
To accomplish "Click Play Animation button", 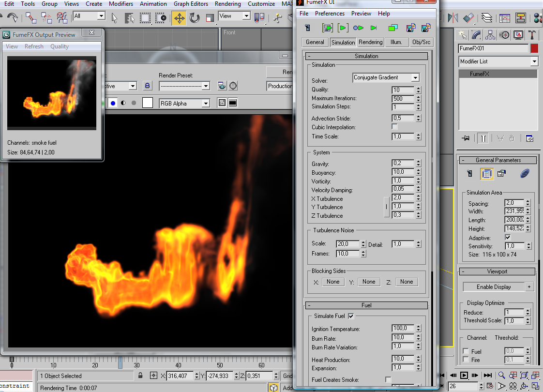I will click(464, 376).
